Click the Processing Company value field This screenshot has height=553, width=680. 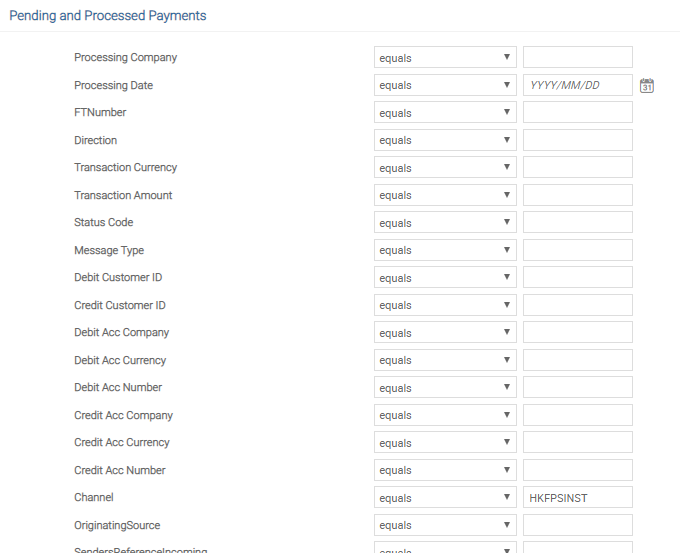click(577, 58)
